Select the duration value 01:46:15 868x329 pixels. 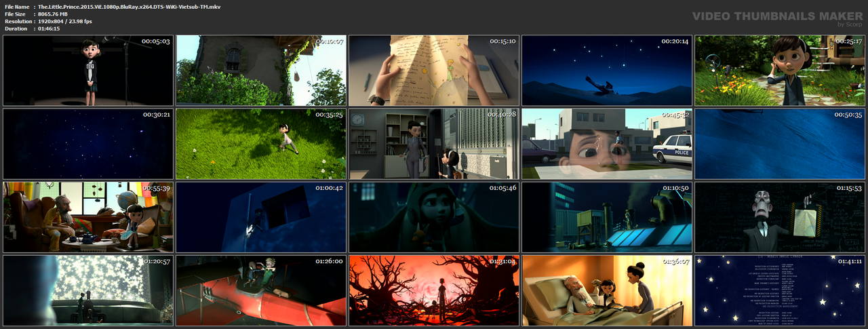click(49, 28)
